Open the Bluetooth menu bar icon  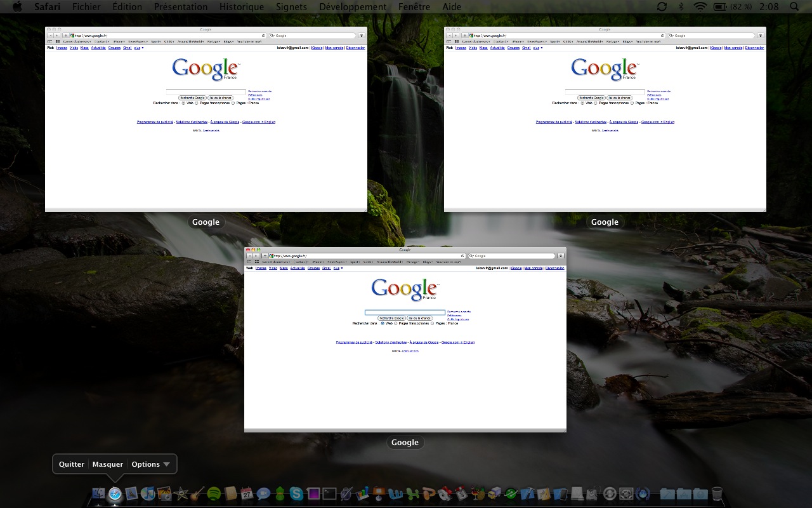[681, 6]
